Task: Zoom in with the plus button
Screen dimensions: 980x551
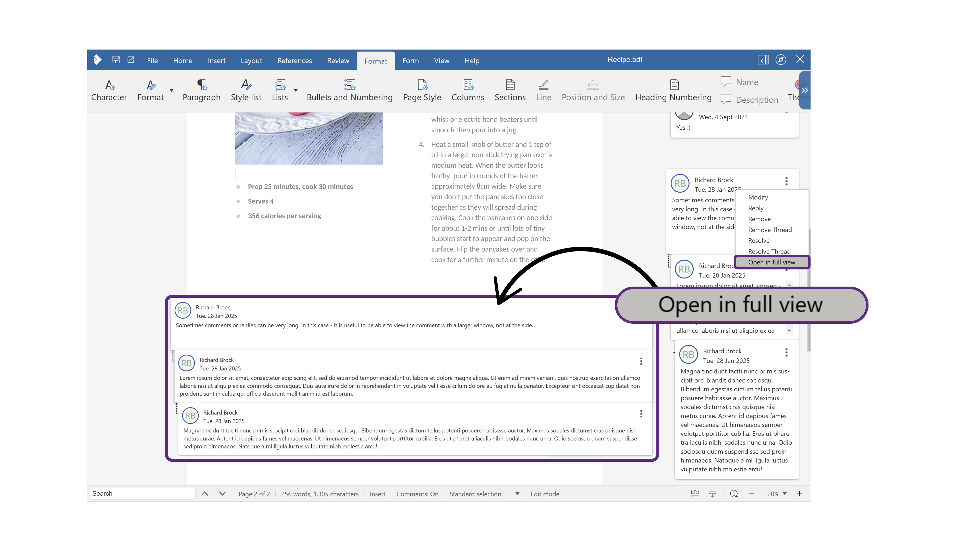Action: [x=799, y=494]
